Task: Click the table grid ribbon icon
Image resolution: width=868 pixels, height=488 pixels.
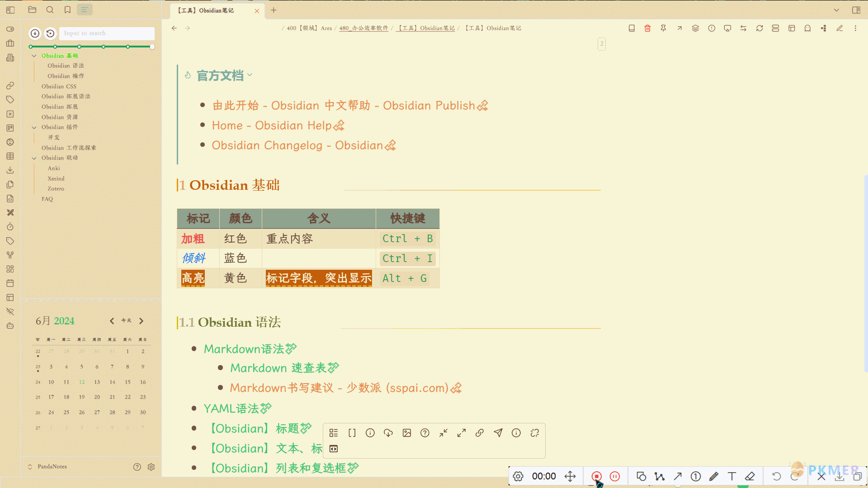Action: tap(10, 156)
